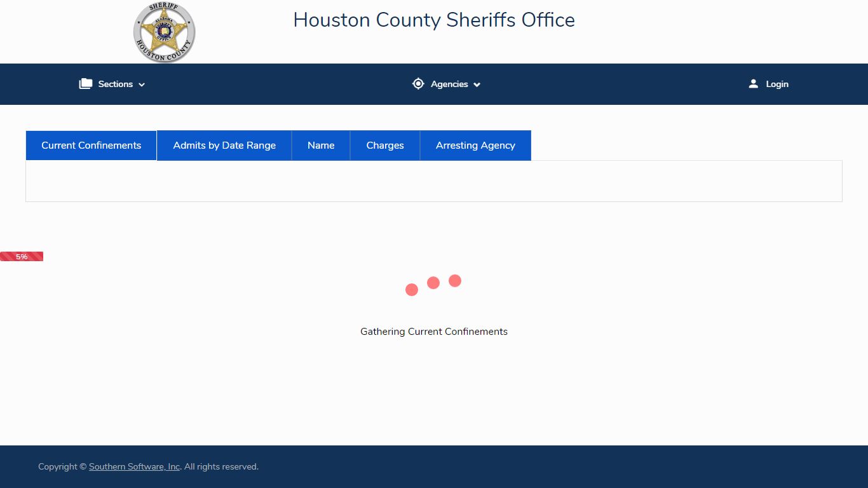
Task: Select the Current Confinements tab
Action: pyautogui.click(x=92, y=146)
